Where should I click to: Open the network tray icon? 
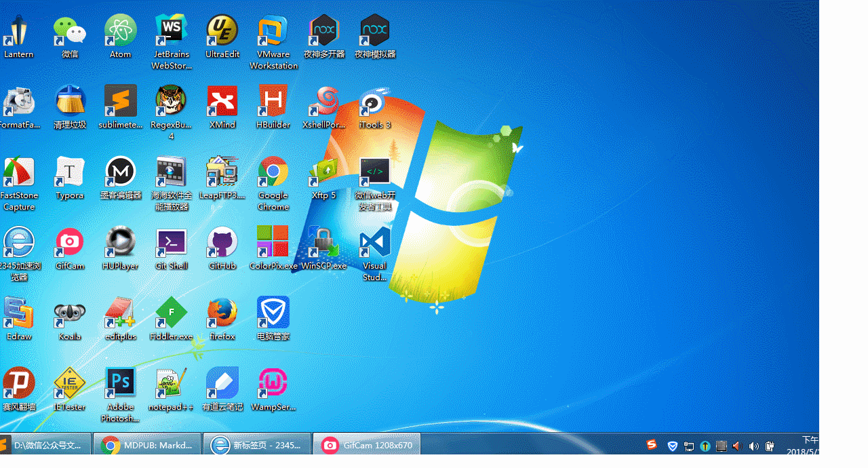[689, 446]
